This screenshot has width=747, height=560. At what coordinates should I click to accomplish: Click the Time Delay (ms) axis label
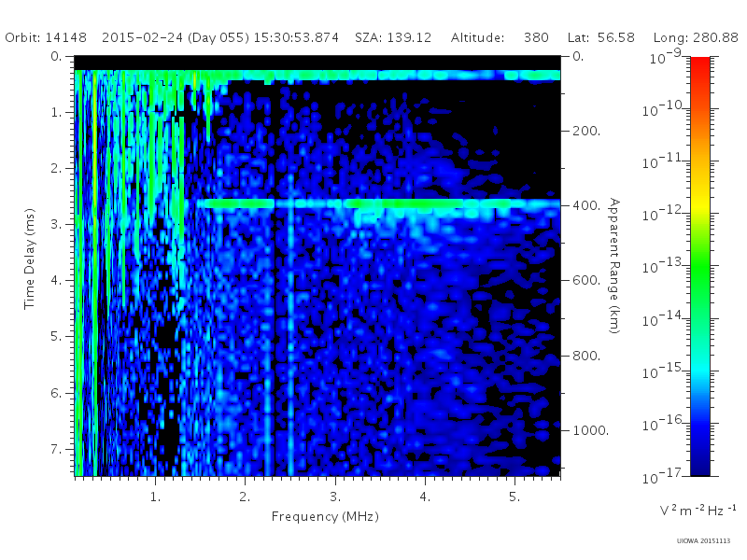coord(30,259)
